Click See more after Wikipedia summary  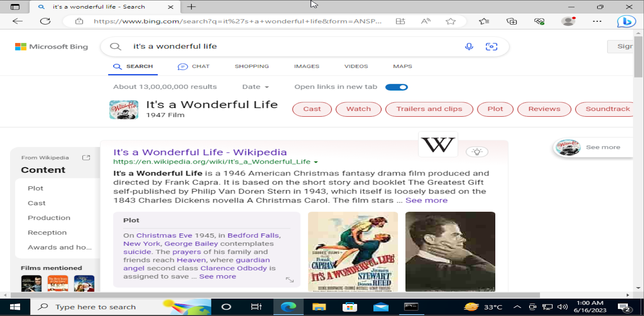click(426, 200)
